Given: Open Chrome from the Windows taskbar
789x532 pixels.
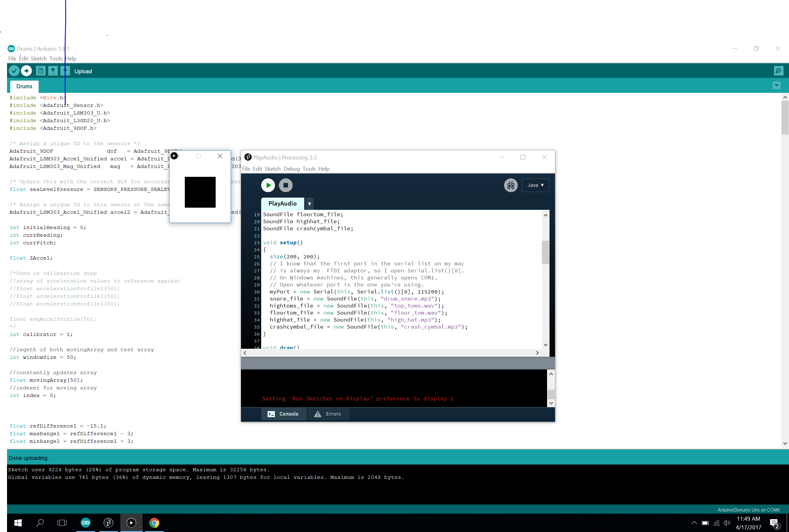Looking at the screenshot, I should coord(154,523).
